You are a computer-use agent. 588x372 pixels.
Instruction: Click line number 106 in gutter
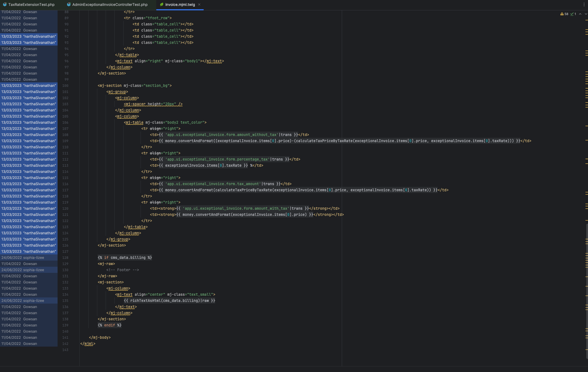[x=65, y=122]
